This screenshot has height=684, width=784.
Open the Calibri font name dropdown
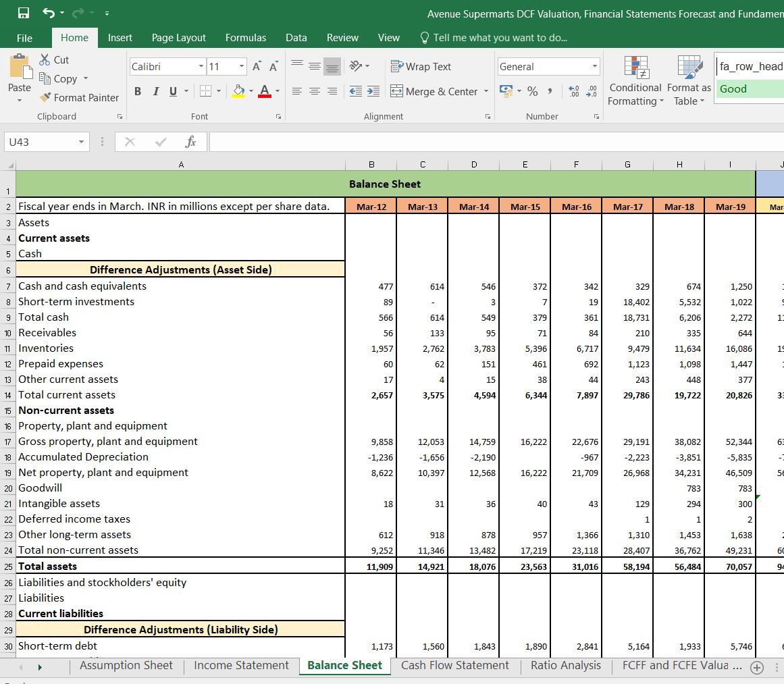(x=201, y=66)
